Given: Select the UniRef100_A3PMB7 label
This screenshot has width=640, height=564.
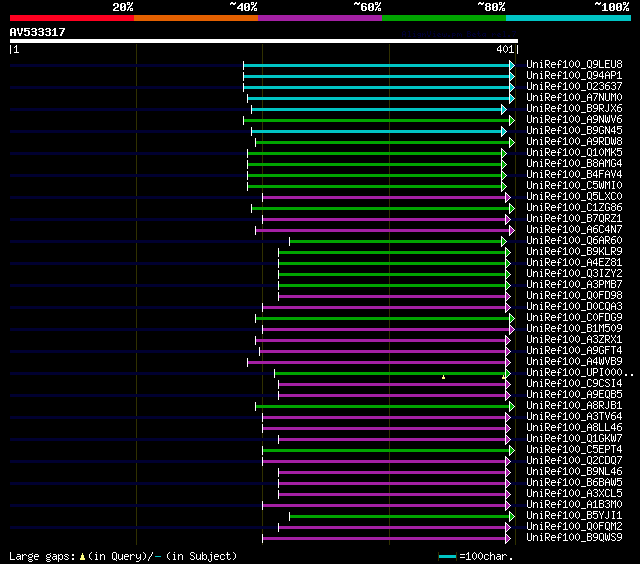Looking at the screenshot, I should coord(574,285).
